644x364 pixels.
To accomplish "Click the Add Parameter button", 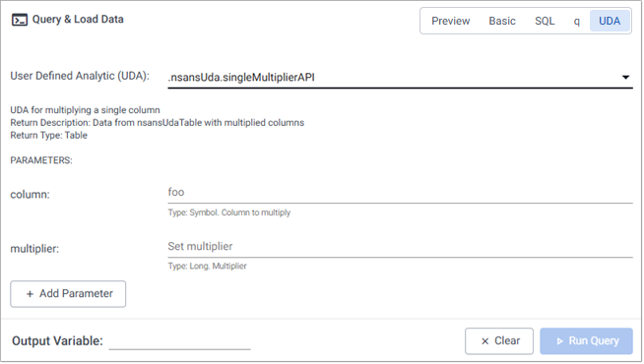I will coord(68,294).
